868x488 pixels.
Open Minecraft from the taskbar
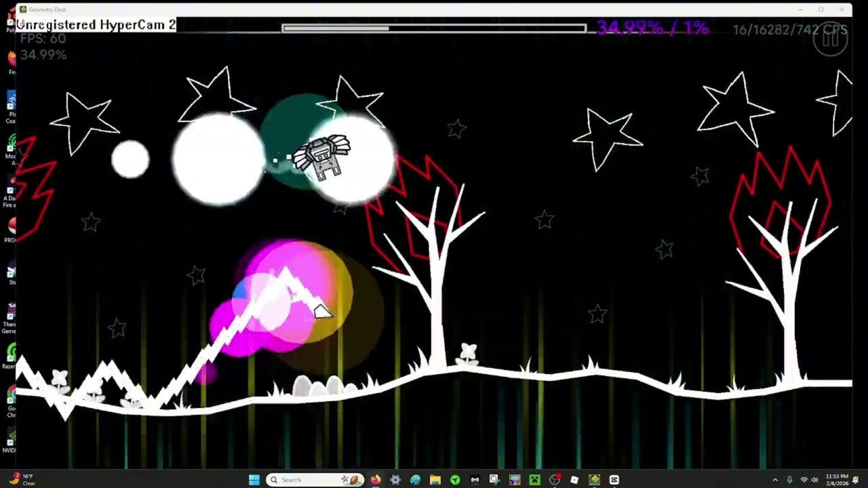tap(534, 480)
